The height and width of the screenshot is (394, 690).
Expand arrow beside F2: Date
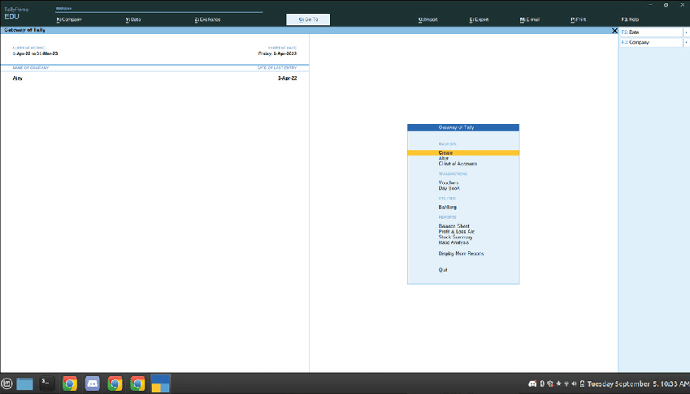(686, 32)
